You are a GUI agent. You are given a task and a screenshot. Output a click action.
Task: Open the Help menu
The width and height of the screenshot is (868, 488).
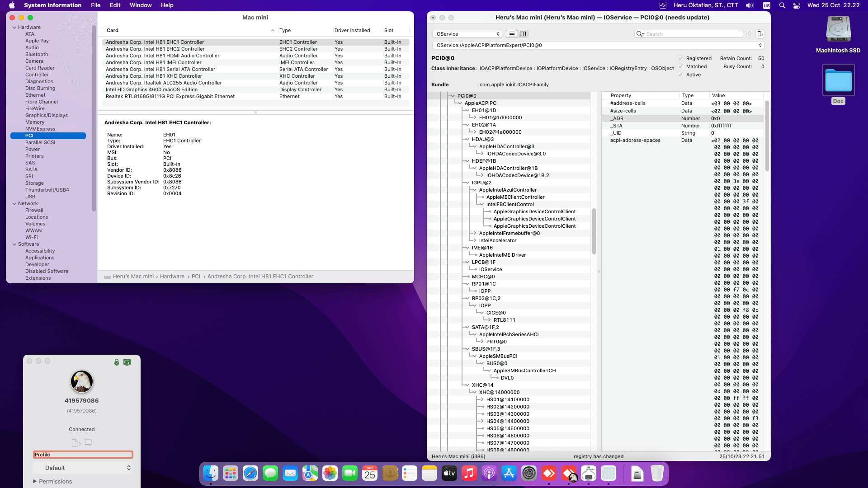(167, 5)
